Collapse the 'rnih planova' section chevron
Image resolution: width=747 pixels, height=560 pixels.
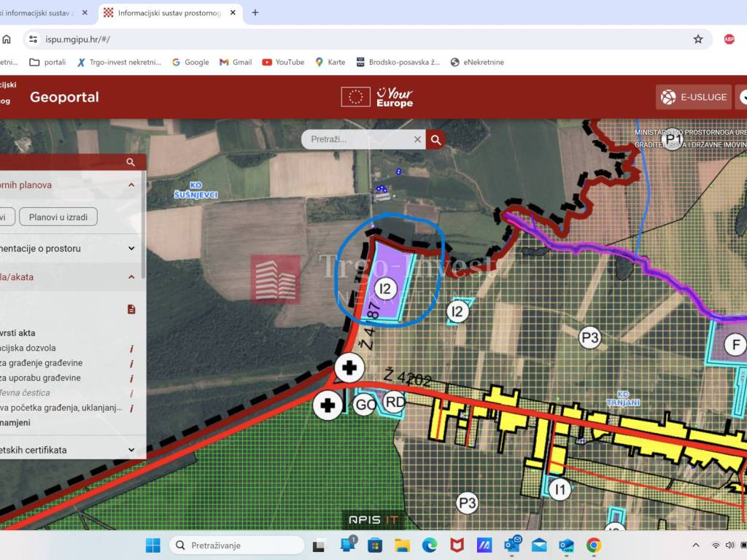pos(131,185)
